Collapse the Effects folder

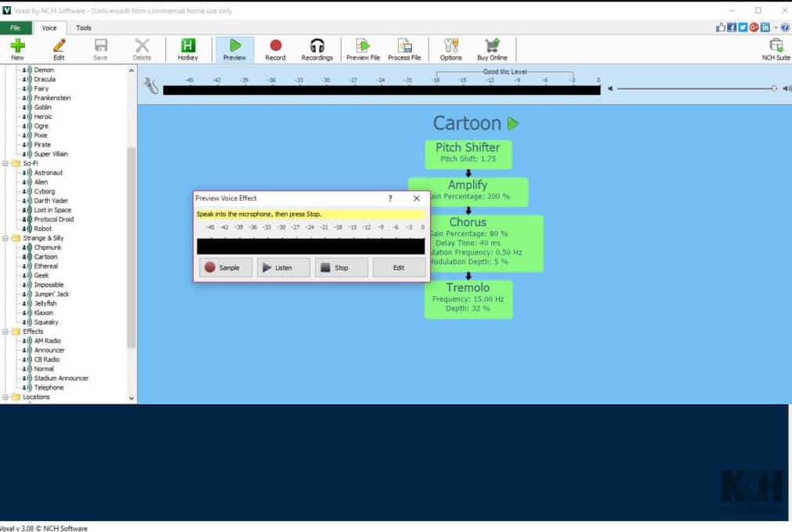[x=5, y=331]
